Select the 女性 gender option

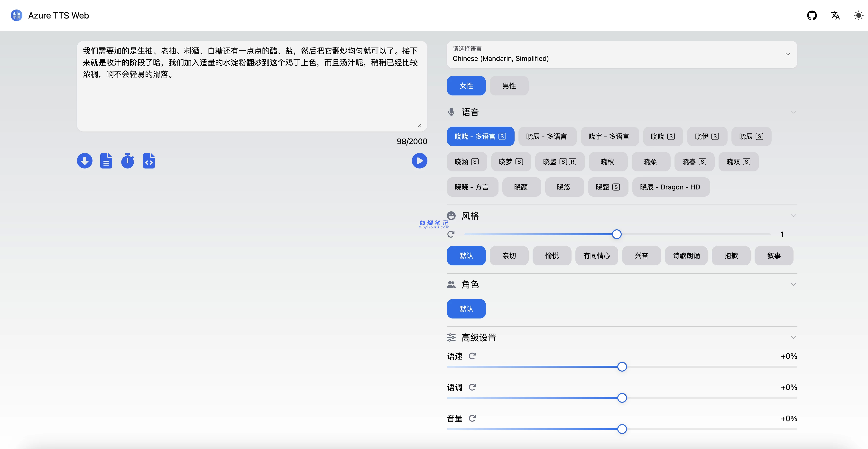[466, 86]
